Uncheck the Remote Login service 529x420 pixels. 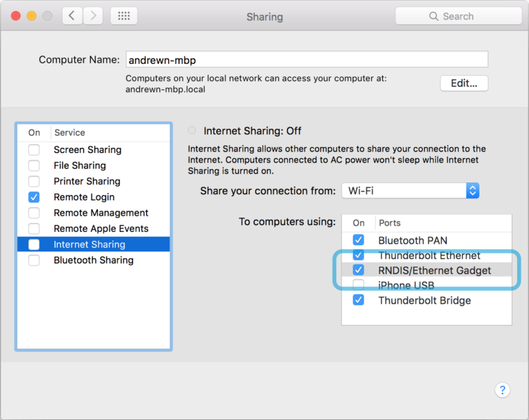[x=34, y=197]
